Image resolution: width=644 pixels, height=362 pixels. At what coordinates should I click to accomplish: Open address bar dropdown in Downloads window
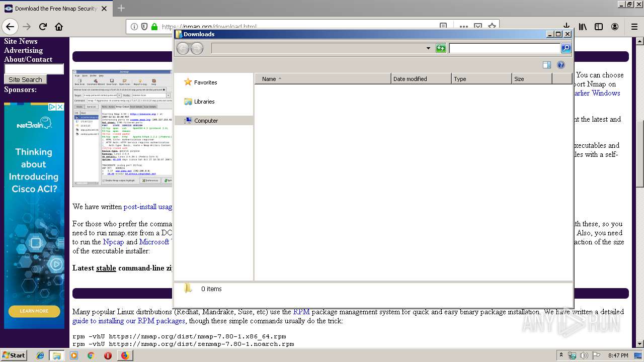(428, 48)
